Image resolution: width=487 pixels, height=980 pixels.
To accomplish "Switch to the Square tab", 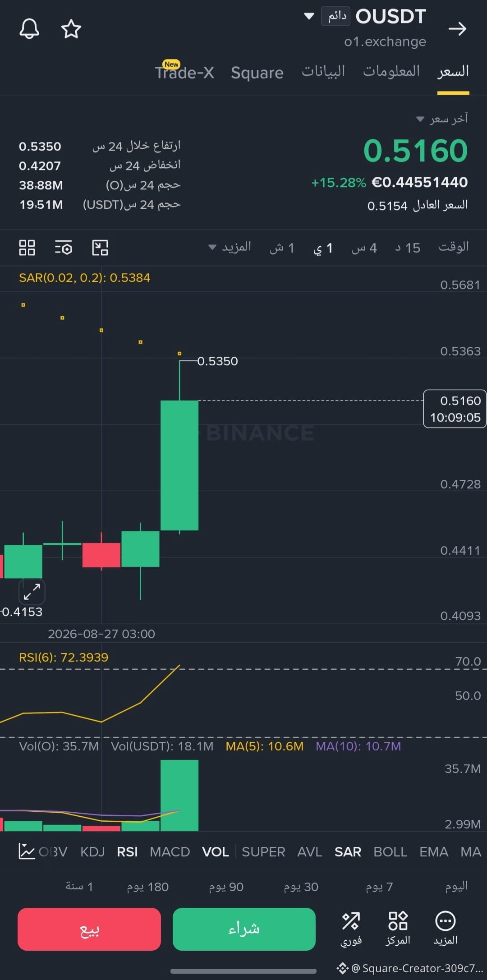I will coord(257,73).
